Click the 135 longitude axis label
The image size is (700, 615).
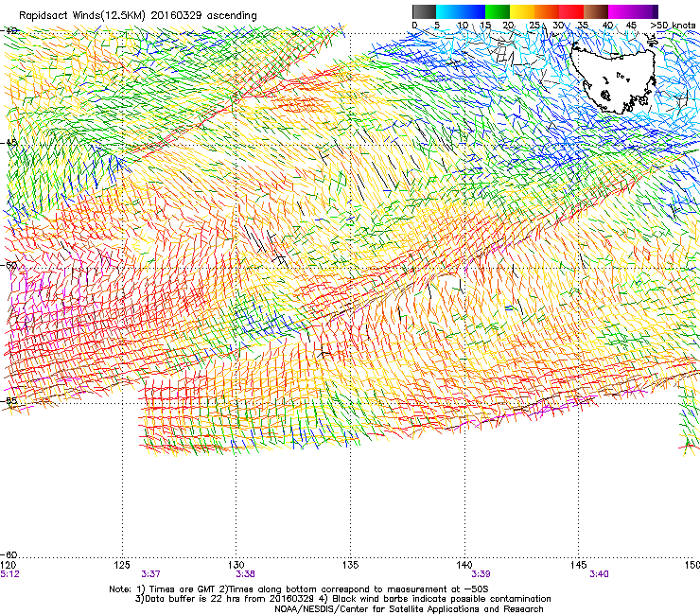[350, 565]
